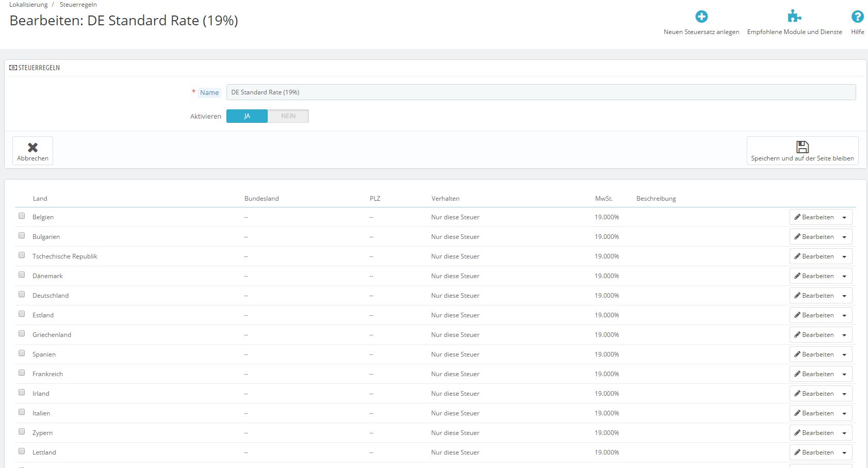The image size is (868, 468).
Task: Click the Name input field
Action: pos(541,92)
